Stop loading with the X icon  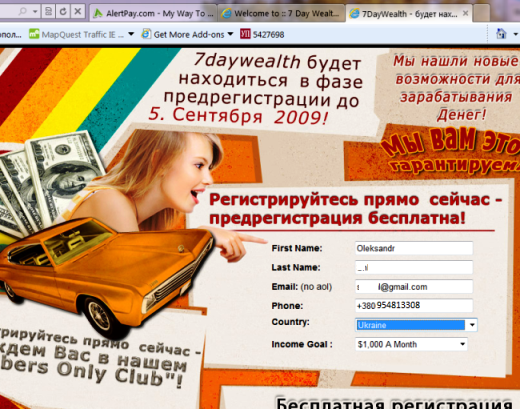78,12
